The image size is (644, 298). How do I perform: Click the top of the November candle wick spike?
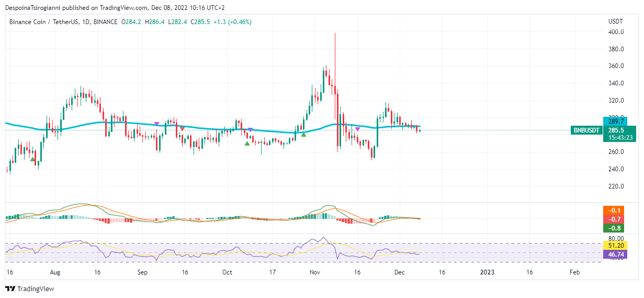(334, 34)
